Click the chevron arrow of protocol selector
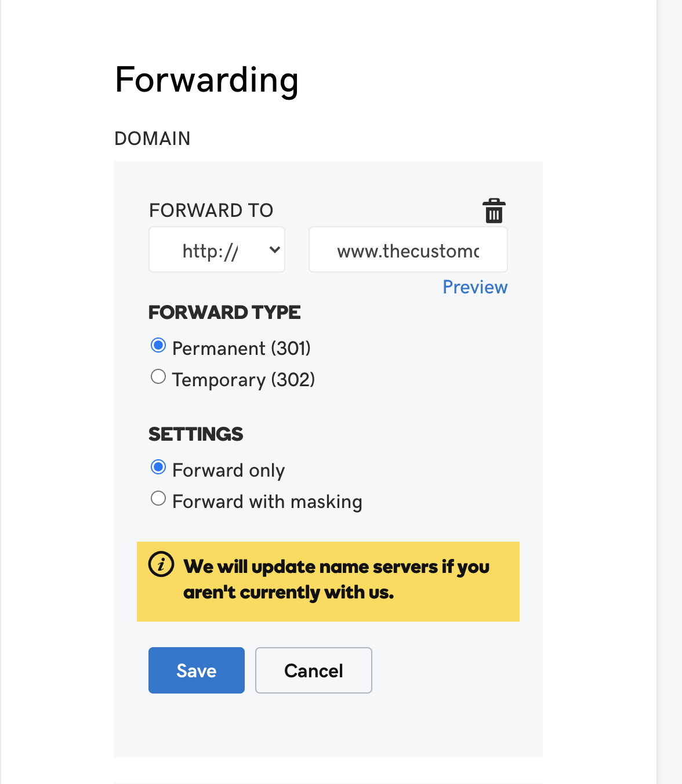The height and width of the screenshot is (784, 682). (275, 249)
